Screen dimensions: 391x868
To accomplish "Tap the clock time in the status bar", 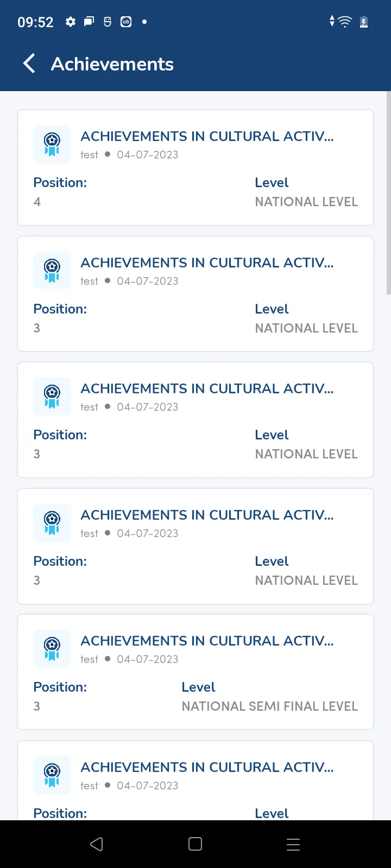I will point(35,22).
